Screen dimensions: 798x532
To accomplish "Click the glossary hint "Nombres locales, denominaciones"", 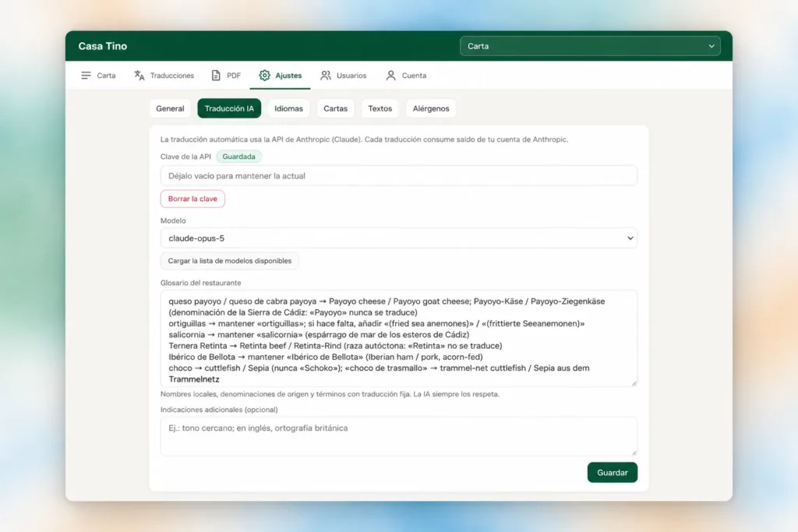I will pos(330,394).
